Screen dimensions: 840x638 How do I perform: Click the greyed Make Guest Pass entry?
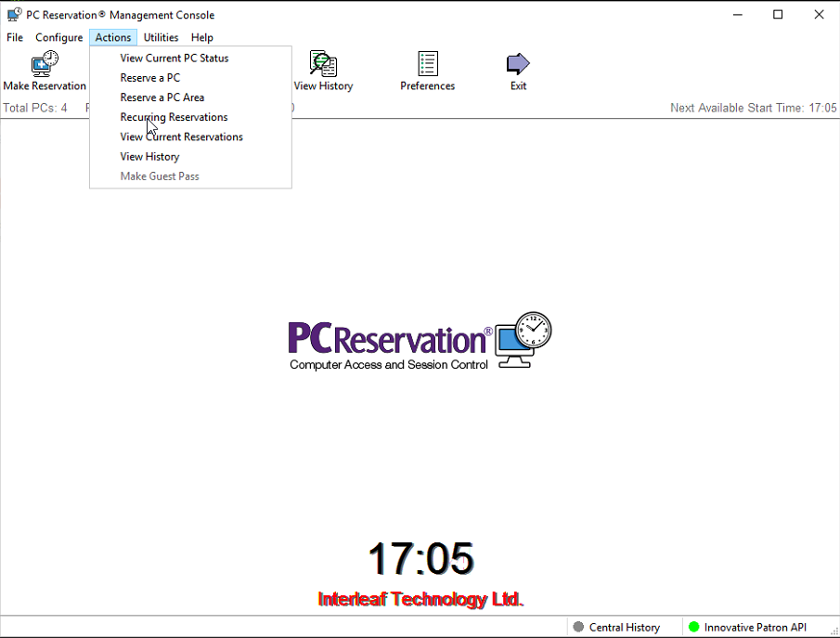click(190, 176)
